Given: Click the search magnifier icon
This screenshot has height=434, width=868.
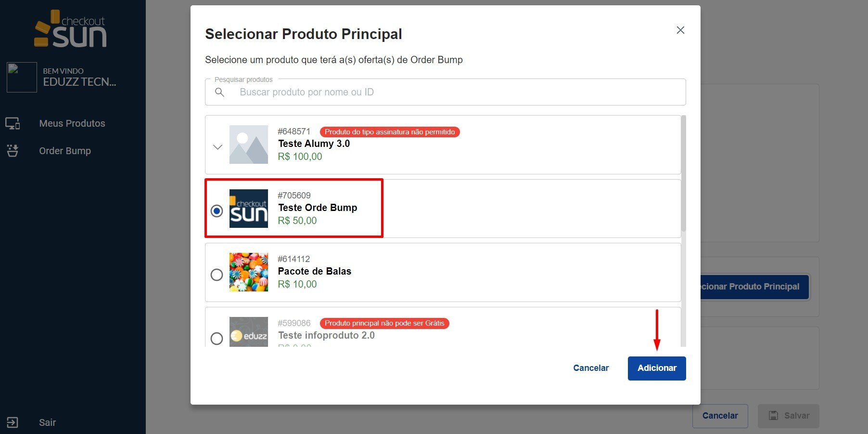Looking at the screenshot, I should tap(219, 92).
